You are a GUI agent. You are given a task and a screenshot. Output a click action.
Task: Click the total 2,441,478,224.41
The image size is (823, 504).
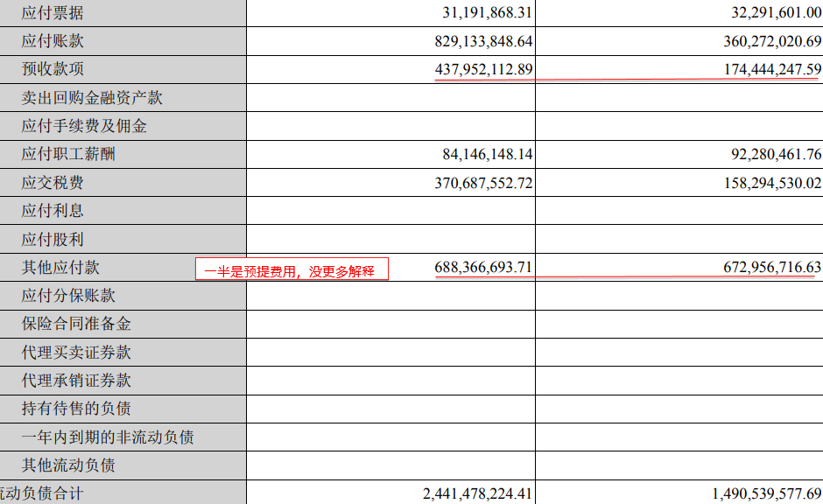[x=477, y=493]
